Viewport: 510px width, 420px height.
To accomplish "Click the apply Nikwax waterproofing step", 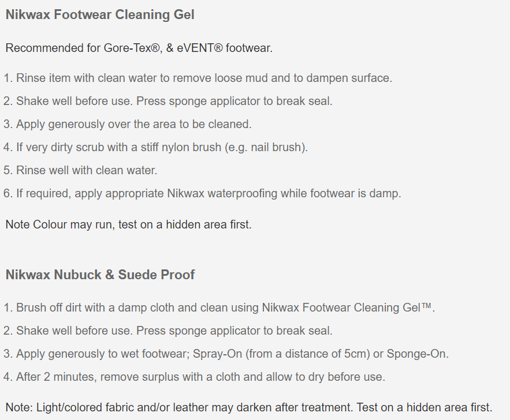I will point(202,194).
